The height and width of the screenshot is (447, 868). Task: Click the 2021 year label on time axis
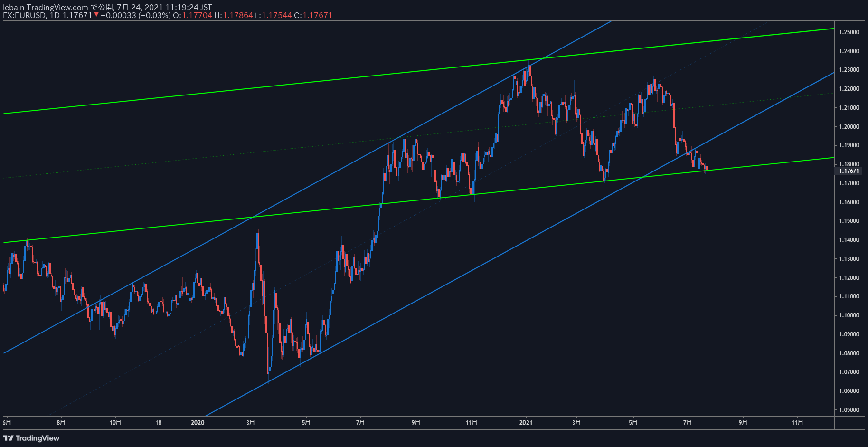point(526,423)
